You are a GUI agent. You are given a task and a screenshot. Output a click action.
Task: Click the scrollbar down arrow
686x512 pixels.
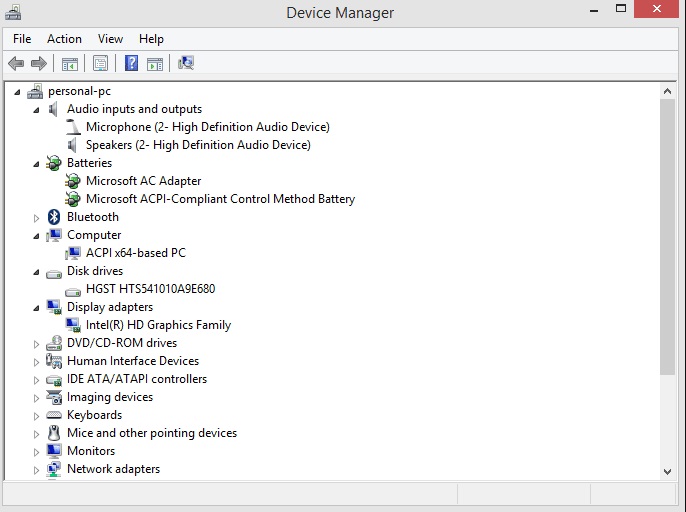click(667, 472)
